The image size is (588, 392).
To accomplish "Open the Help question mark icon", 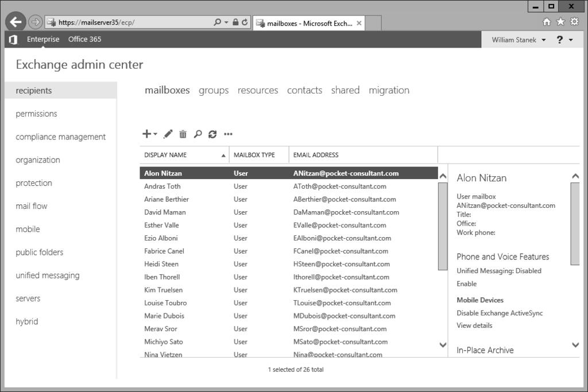I will pyautogui.click(x=559, y=40).
